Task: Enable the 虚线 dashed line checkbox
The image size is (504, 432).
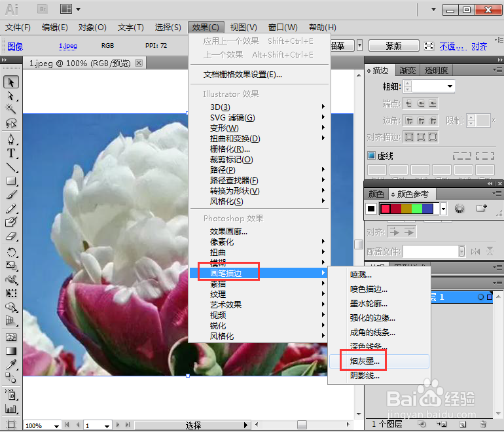Action: click(x=371, y=156)
